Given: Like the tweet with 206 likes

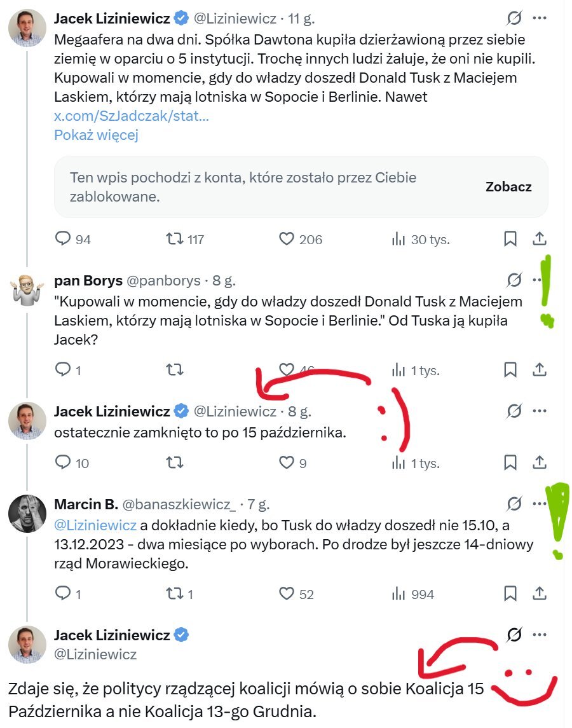Looking at the screenshot, I should (x=287, y=239).
